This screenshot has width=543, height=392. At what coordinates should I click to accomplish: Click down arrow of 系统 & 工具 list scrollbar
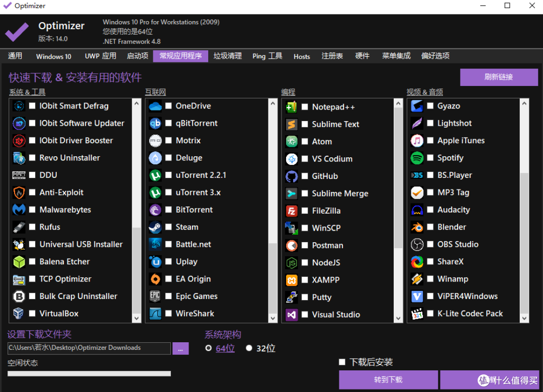137,318
